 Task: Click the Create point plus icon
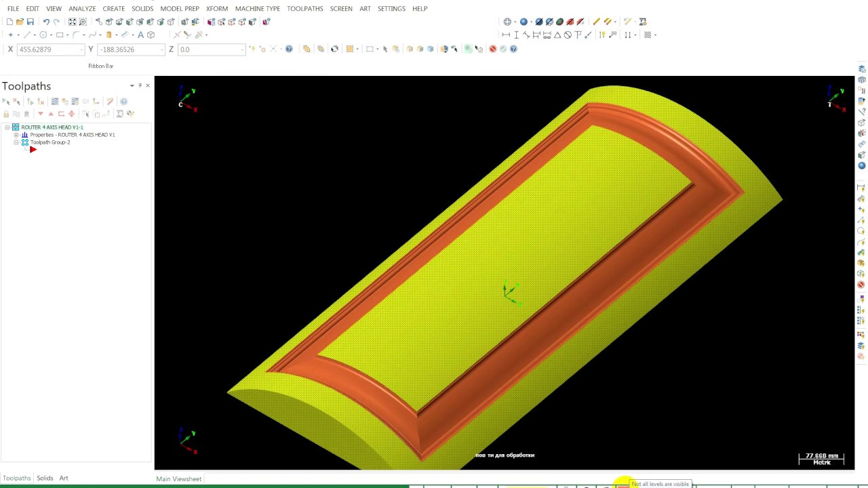click(10, 35)
